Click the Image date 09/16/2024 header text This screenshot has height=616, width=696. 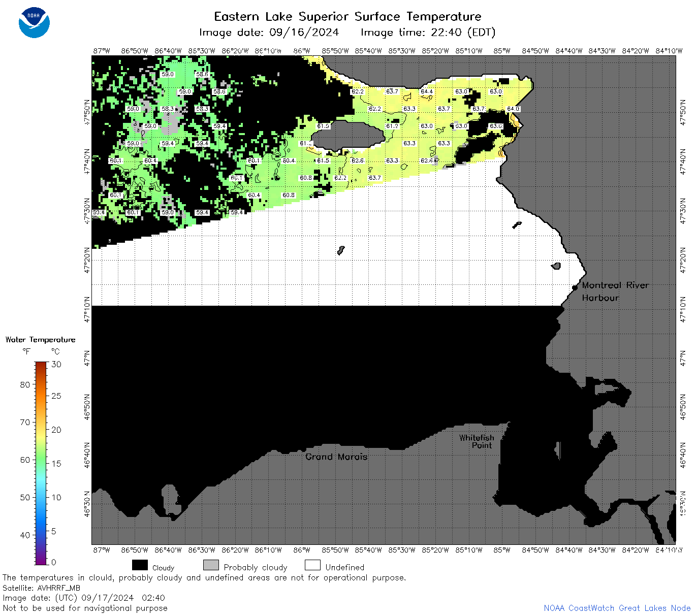click(269, 33)
